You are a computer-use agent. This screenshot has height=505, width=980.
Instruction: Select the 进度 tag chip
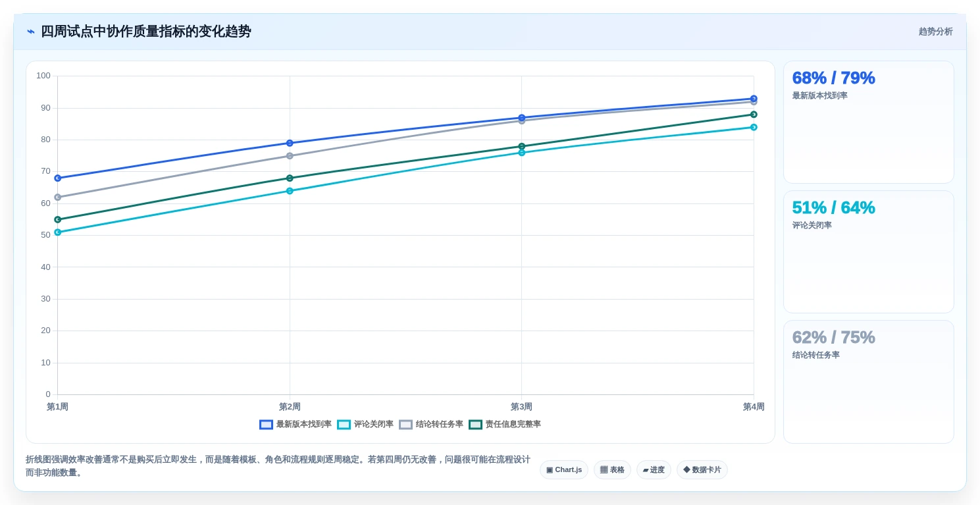point(654,469)
